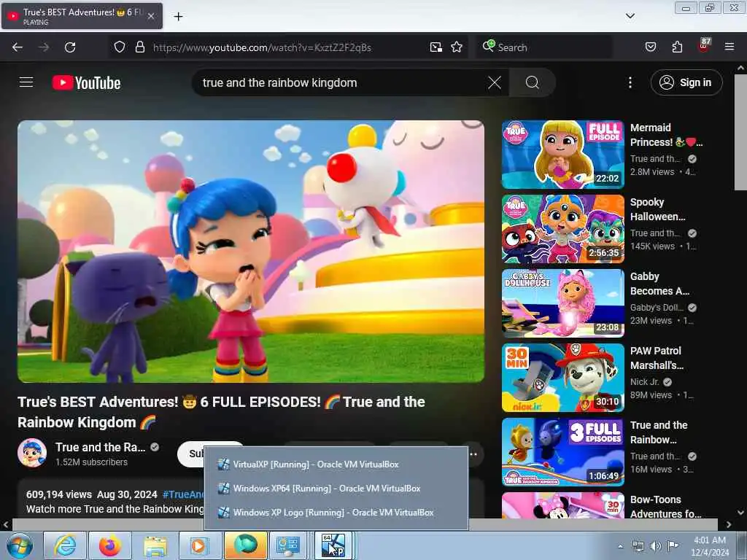The image size is (747, 560).
Task: Select VirtualXP [Running] VirtualBox window
Action: (336, 464)
